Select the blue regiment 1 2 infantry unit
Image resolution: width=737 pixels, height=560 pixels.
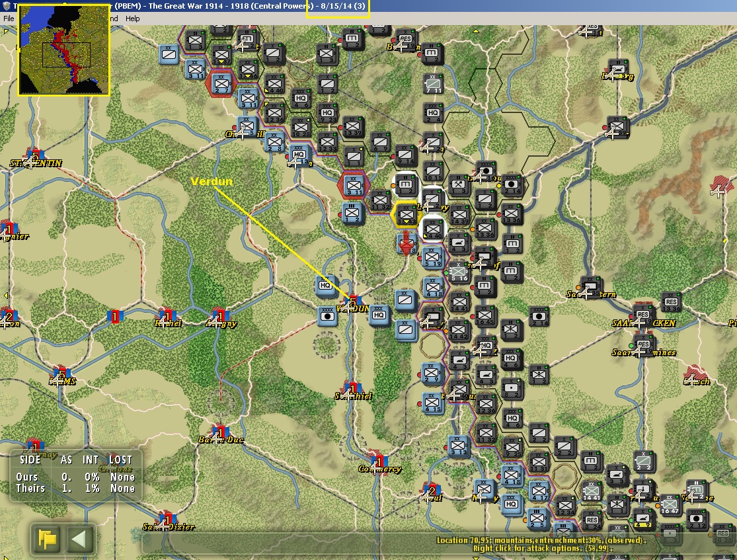point(352,214)
